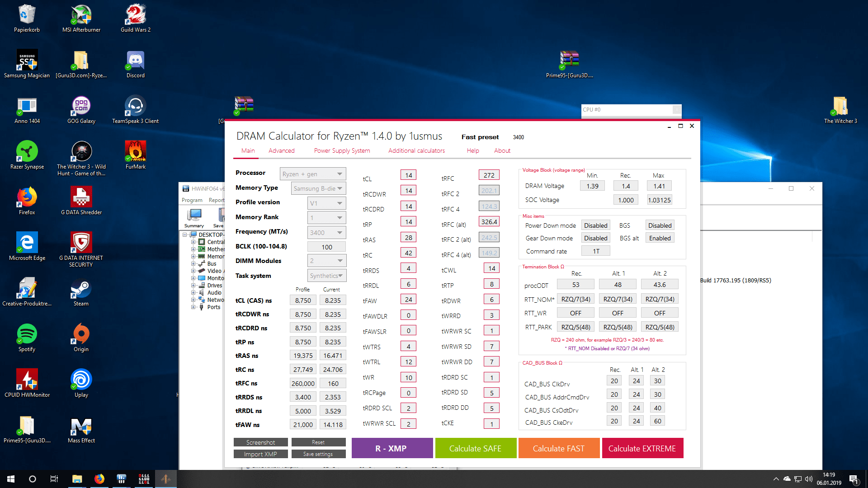
Task: Click the Import XMP button
Action: coord(260,454)
